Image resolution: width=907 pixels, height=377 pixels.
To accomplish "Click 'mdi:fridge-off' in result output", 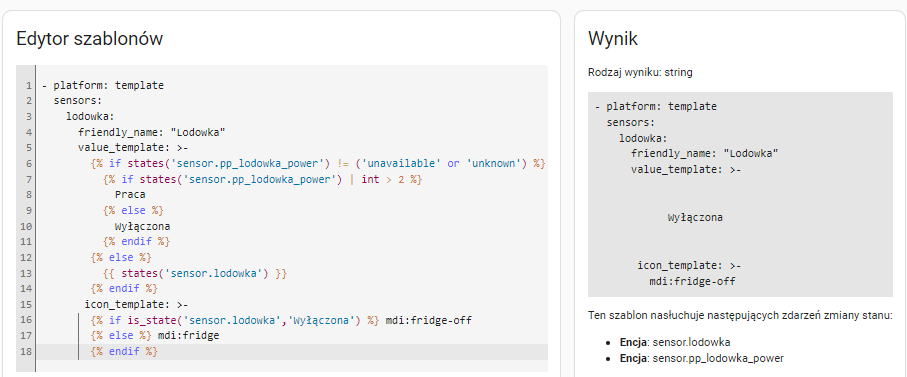I will tap(692, 282).
